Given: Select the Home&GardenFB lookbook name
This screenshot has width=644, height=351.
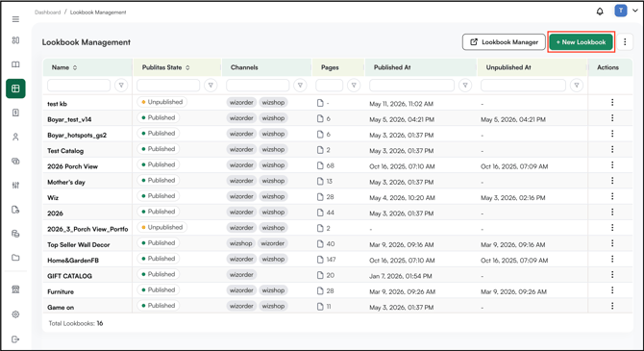Looking at the screenshot, I should 73,261.
